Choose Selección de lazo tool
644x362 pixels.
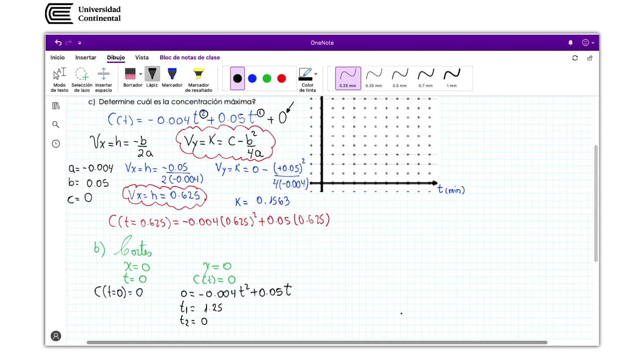pos(82,80)
